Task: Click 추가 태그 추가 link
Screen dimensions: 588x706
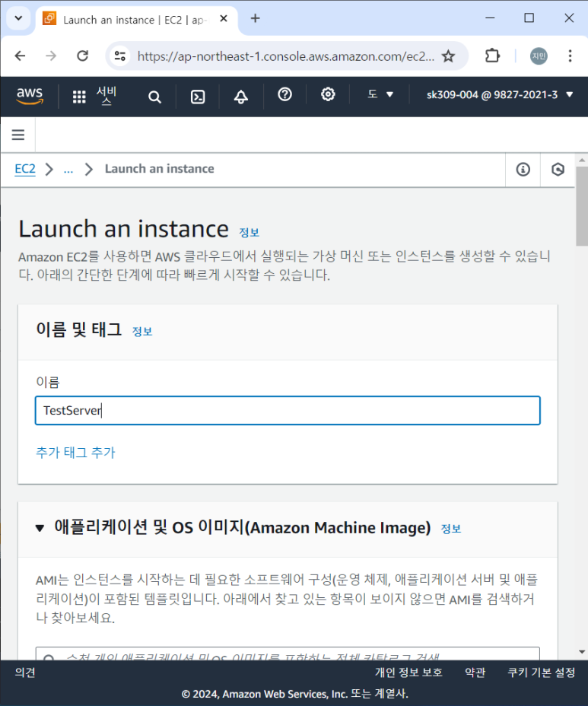Action: tap(75, 452)
